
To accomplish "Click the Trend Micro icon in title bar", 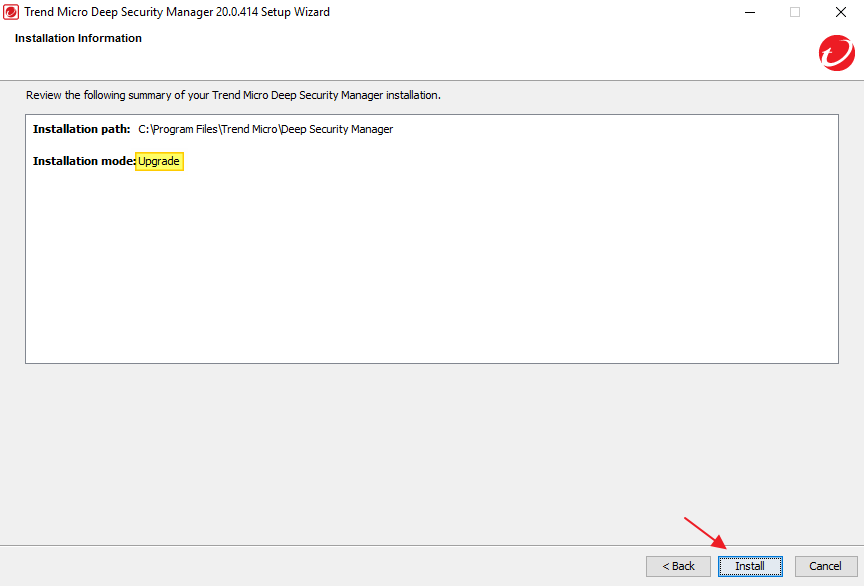I will (11, 12).
